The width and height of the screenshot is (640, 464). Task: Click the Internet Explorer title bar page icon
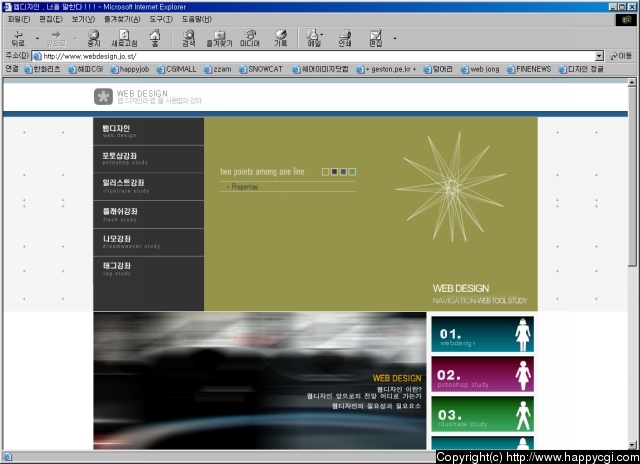tap(7, 7)
